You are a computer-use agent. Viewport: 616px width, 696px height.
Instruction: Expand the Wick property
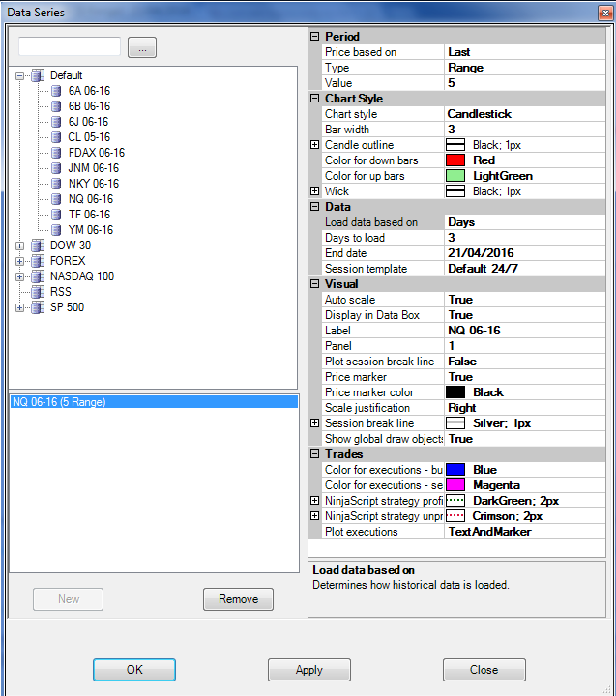coord(315,190)
